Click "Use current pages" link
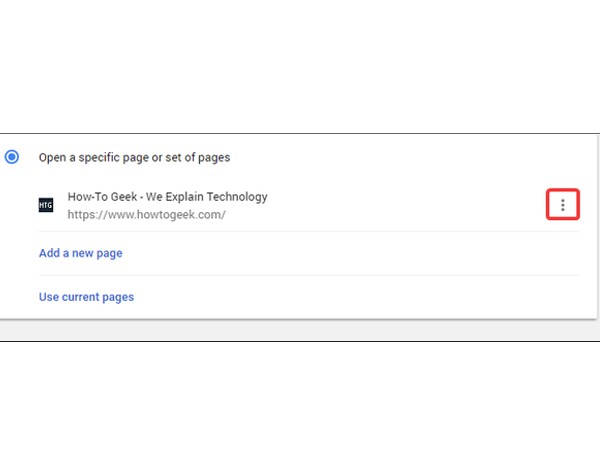600x470 pixels. pyautogui.click(x=86, y=297)
